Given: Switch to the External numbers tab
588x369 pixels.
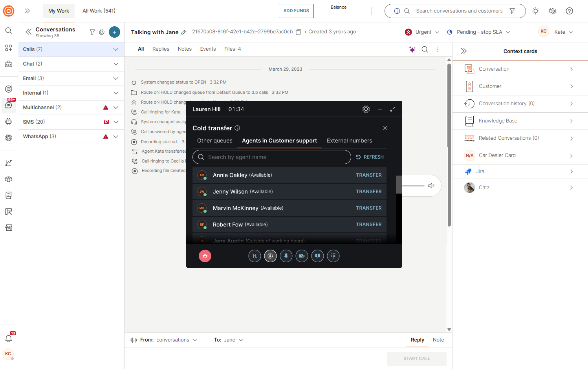Looking at the screenshot, I should click(349, 141).
